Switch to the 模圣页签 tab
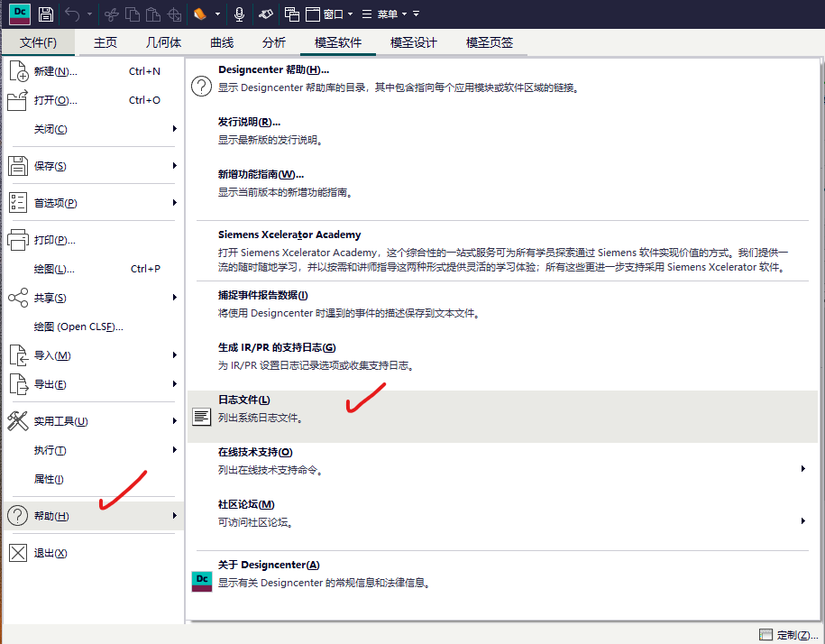The image size is (825, 644). (490, 42)
